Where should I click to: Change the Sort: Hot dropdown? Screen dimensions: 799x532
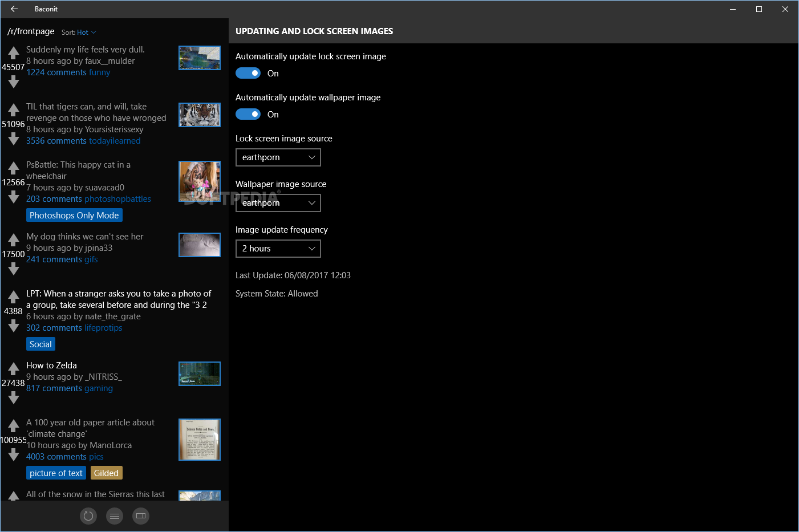tap(79, 33)
